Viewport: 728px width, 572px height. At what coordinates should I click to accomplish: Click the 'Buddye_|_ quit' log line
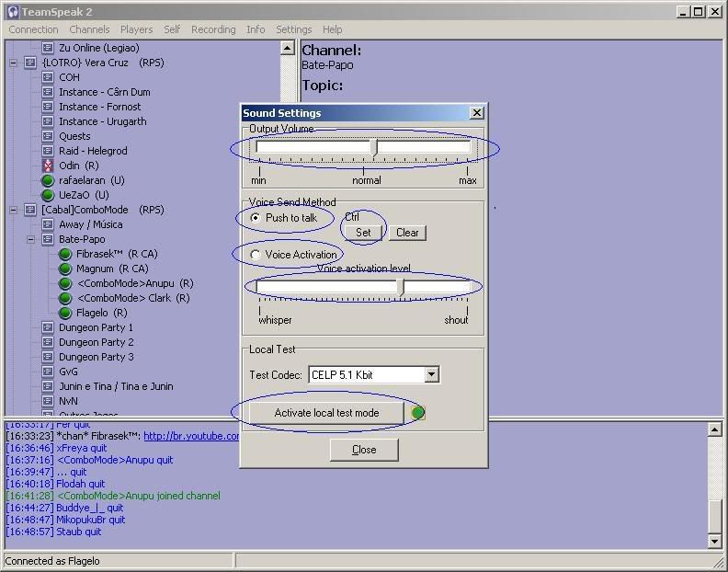coord(64,508)
